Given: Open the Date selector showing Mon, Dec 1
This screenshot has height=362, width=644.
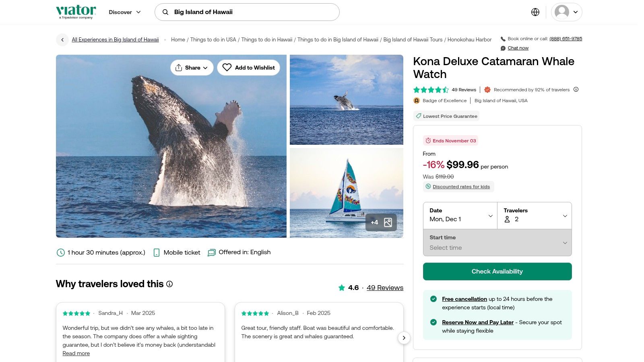Looking at the screenshot, I should pyautogui.click(x=460, y=216).
